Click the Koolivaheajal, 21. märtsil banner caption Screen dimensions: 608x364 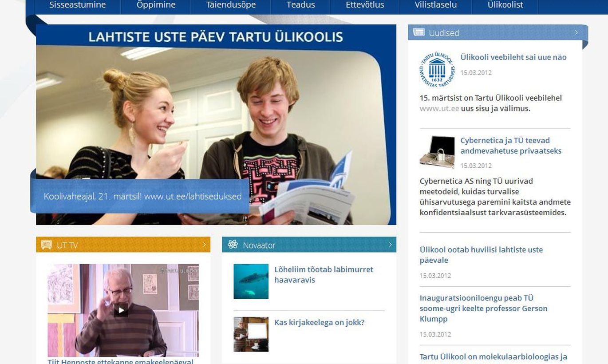pyautogui.click(x=142, y=196)
